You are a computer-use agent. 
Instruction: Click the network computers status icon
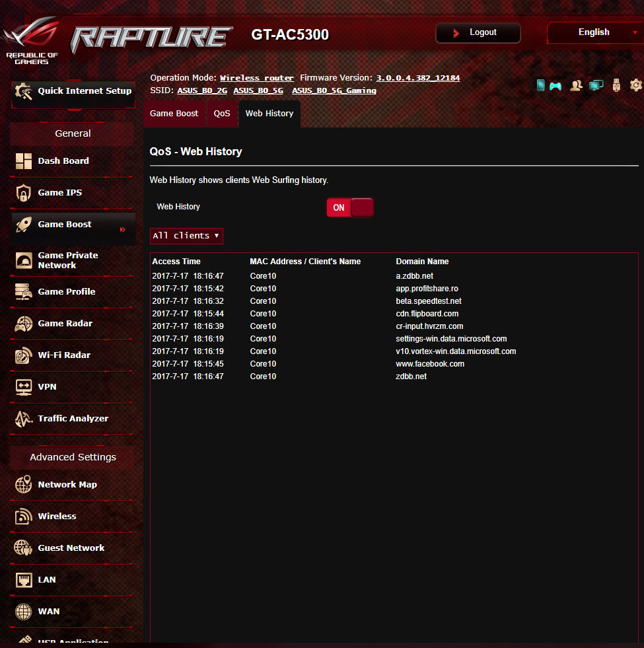coord(596,86)
